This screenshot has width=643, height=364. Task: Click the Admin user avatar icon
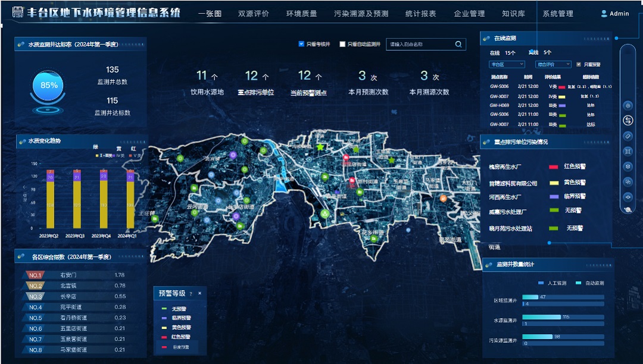(604, 14)
